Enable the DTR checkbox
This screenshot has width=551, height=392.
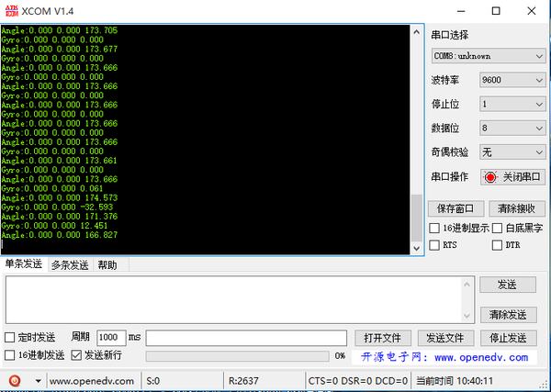[x=497, y=245]
